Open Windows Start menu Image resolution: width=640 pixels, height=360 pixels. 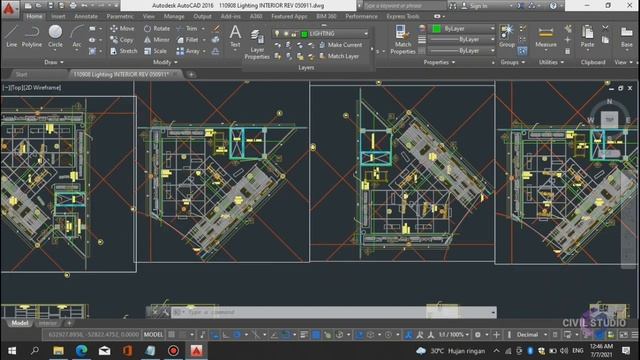12,351
